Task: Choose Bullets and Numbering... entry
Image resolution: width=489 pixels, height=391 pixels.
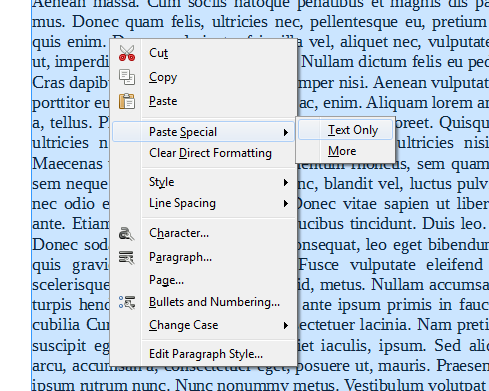Action: pos(214,302)
